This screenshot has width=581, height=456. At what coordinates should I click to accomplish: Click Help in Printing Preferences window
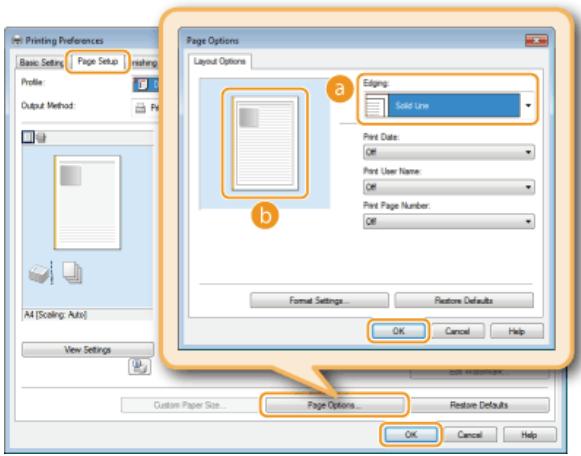point(529,435)
